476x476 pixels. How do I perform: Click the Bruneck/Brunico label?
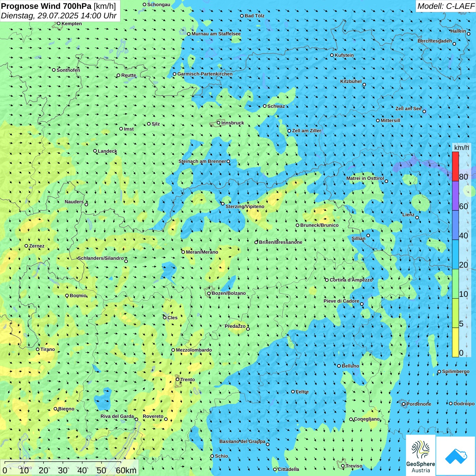(320, 225)
